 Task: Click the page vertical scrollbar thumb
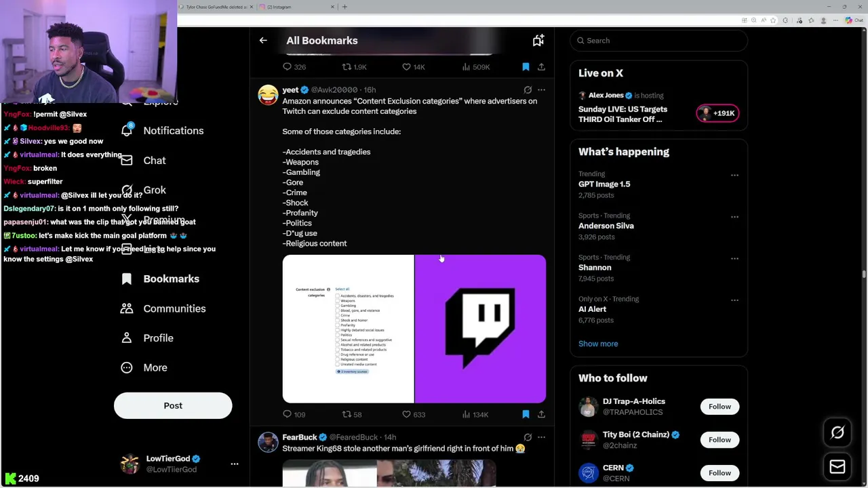pos(864,274)
